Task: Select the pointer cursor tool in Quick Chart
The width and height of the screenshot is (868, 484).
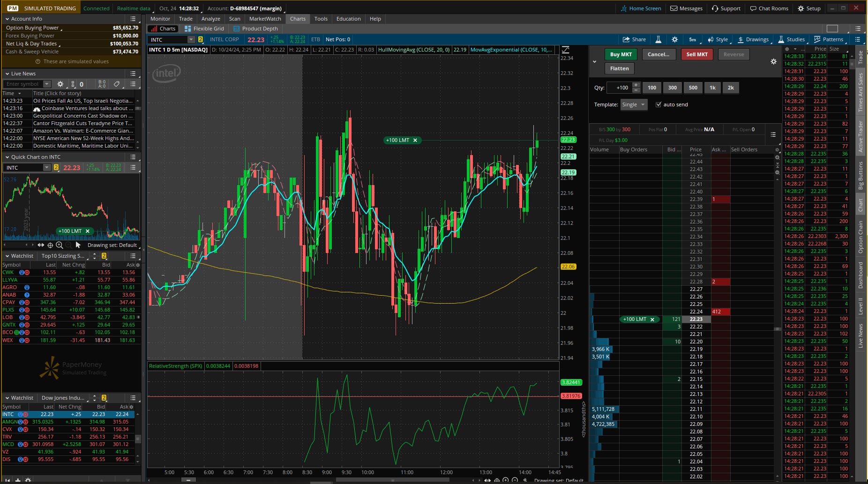Action: click(x=78, y=245)
